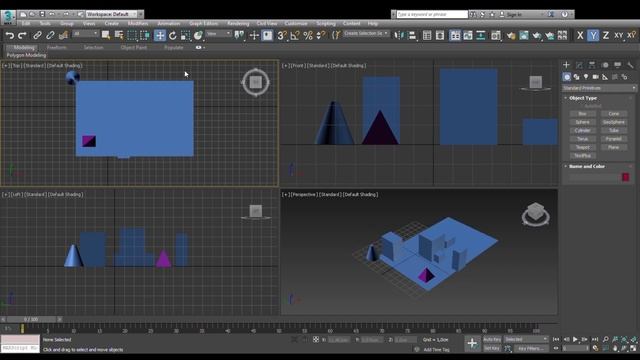The width and height of the screenshot is (640, 360).
Task: Open the selection filter All dropdown
Action: (85, 34)
